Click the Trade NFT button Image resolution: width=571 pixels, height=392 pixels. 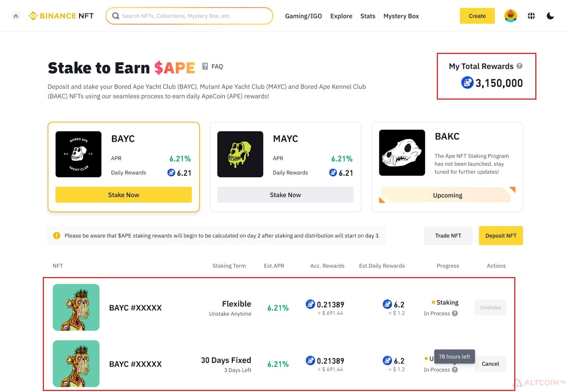(448, 235)
